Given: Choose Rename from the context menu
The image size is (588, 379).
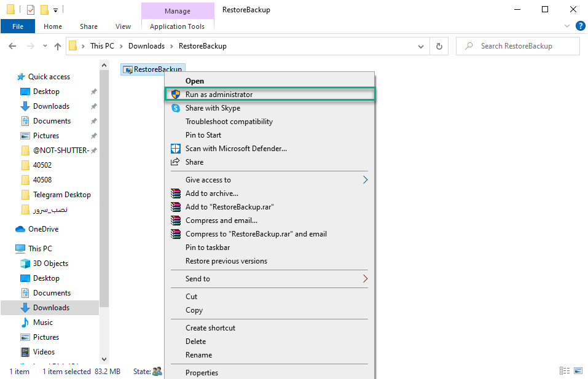Looking at the screenshot, I should tap(270, 355).
